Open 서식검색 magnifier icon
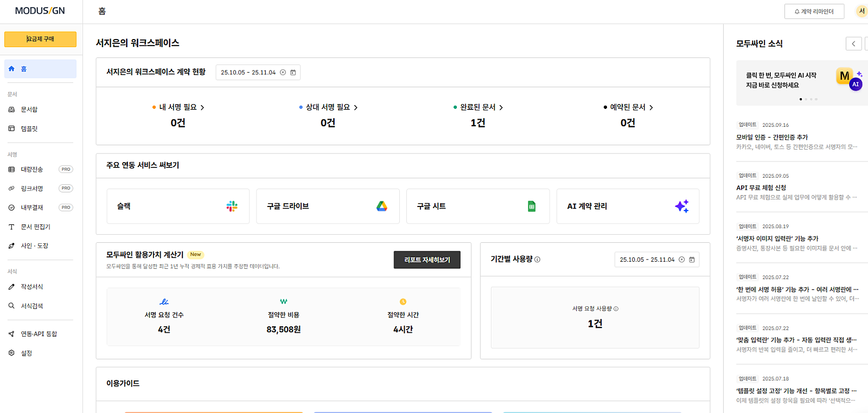The height and width of the screenshot is (413, 868). pyautogui.click(x=11, y=306)
